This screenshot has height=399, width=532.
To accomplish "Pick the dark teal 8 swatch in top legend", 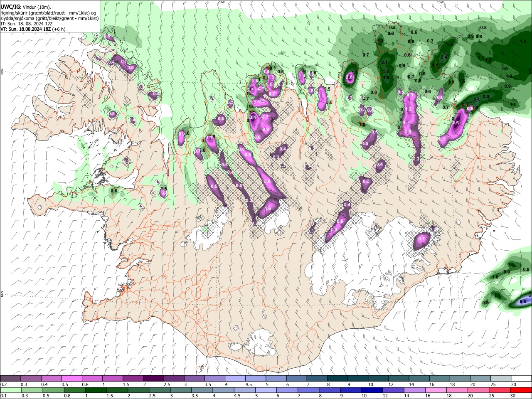I will pyautogui.click(x=337, y=378).
